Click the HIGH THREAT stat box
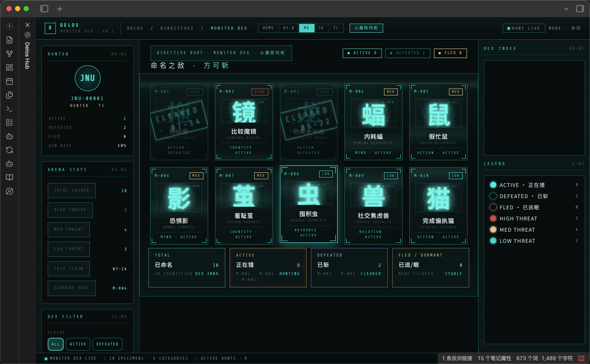 click(70, 210)
